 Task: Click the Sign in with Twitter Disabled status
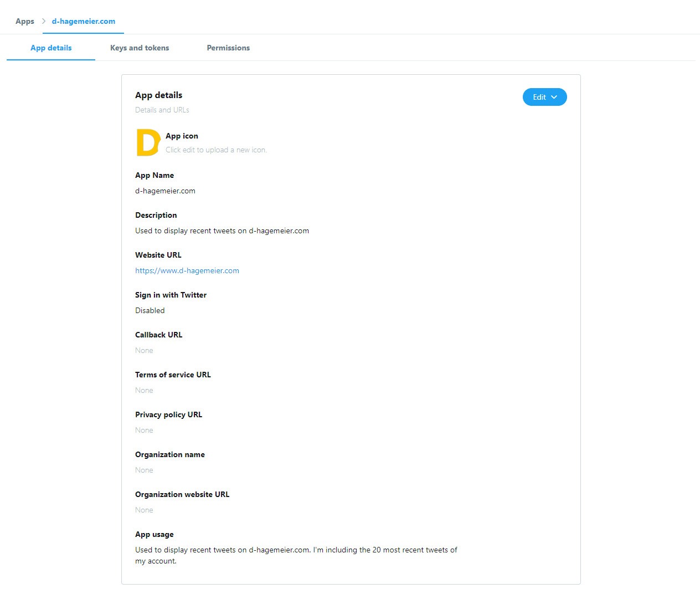(x=150, y=310)
